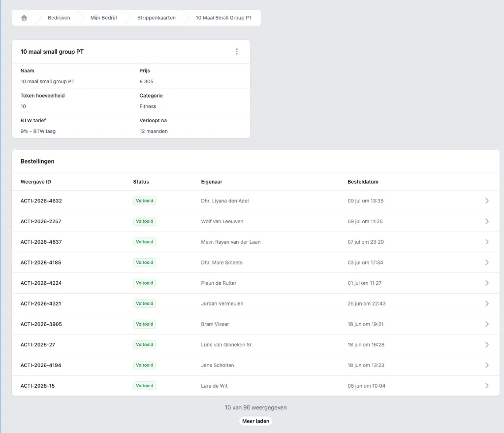Click the price value € 305
The height and width of the screenshot is (433, 504).
click(x=146, y=81)
